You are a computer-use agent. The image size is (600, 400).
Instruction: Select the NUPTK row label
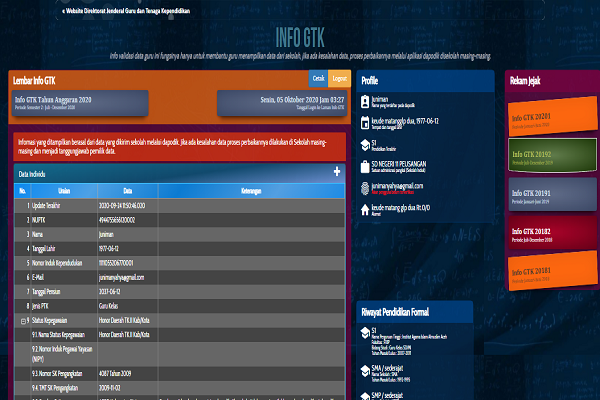39,220
